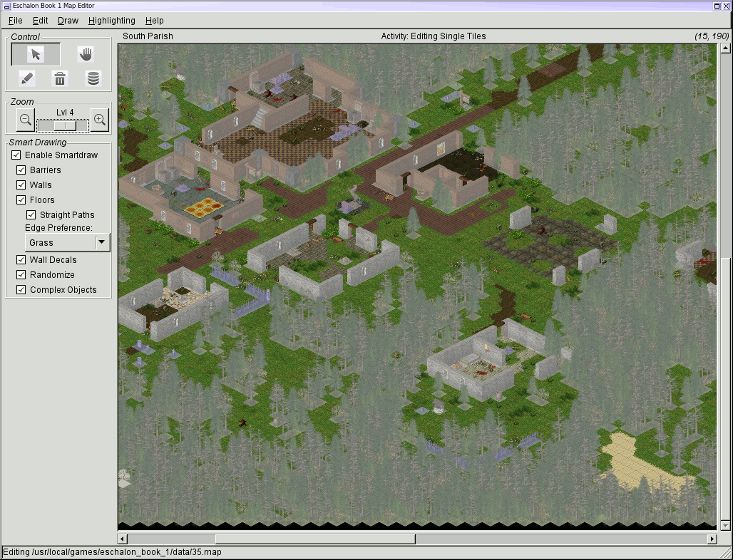Select the arrow pointer edit tool

36,55
